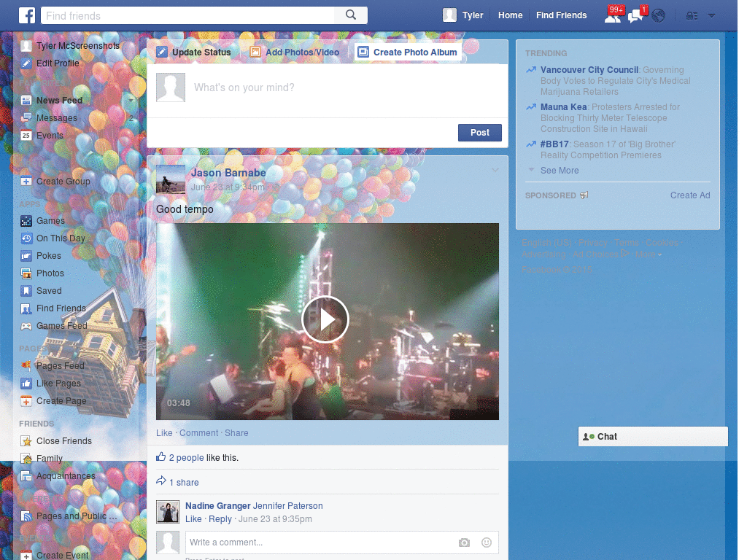Reply to Nadine Granger's comment
747x560 pixels.
pyautogui.click(x=220, y=519)
